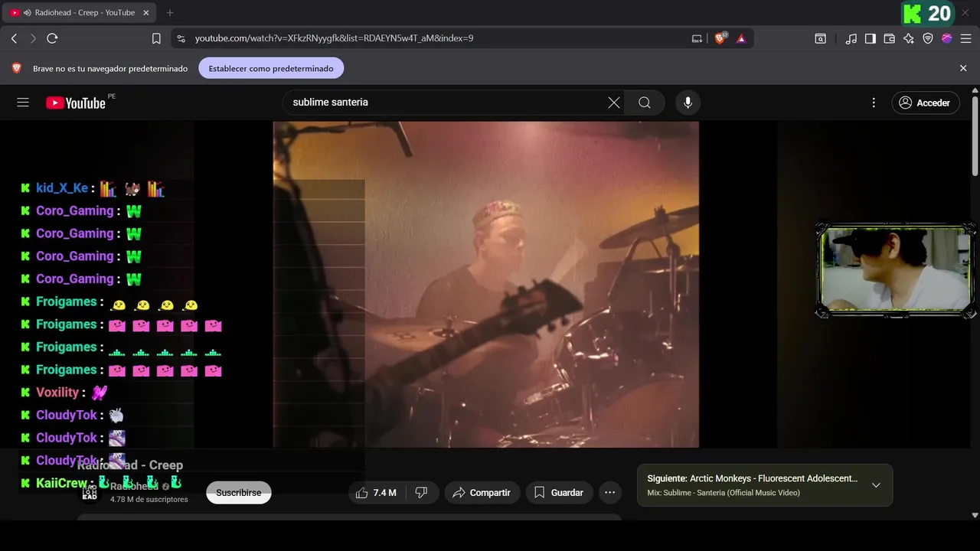Screen dimensions: 980x551
Task: Click the install app icon in address bar
Action: pos(697,38)
